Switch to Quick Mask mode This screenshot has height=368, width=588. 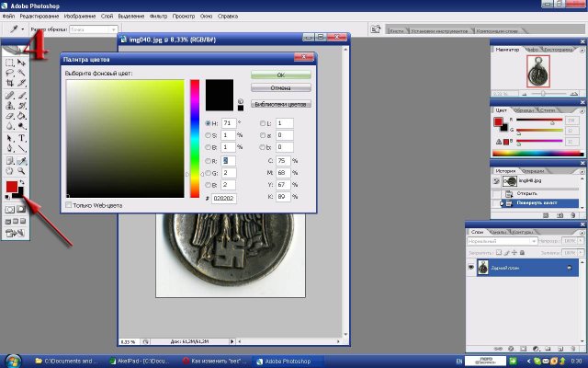[21, 209]
